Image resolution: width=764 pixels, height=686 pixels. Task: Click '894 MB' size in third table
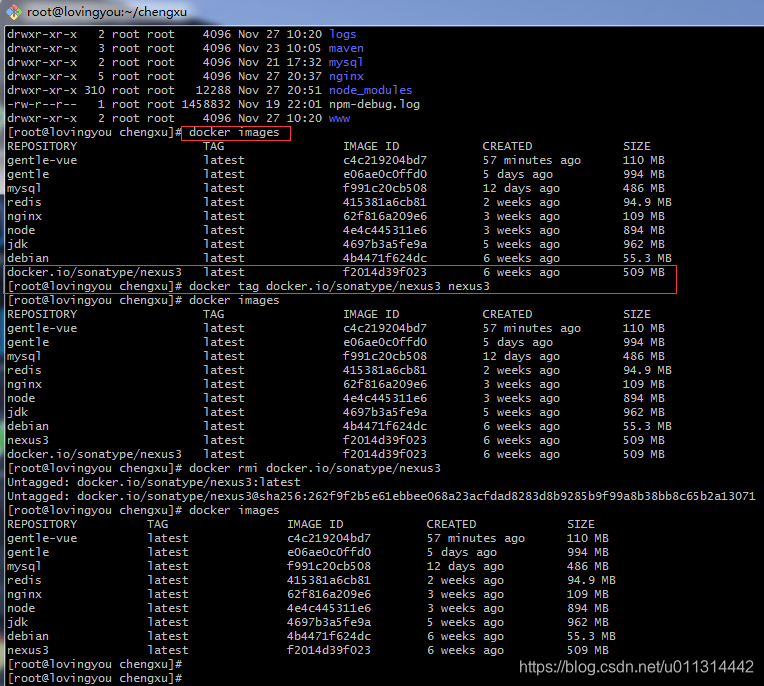[x=588, y=609]
